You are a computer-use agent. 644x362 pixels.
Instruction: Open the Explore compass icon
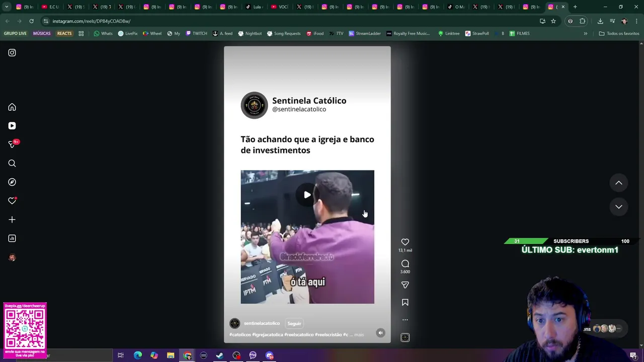pos(12,182)
